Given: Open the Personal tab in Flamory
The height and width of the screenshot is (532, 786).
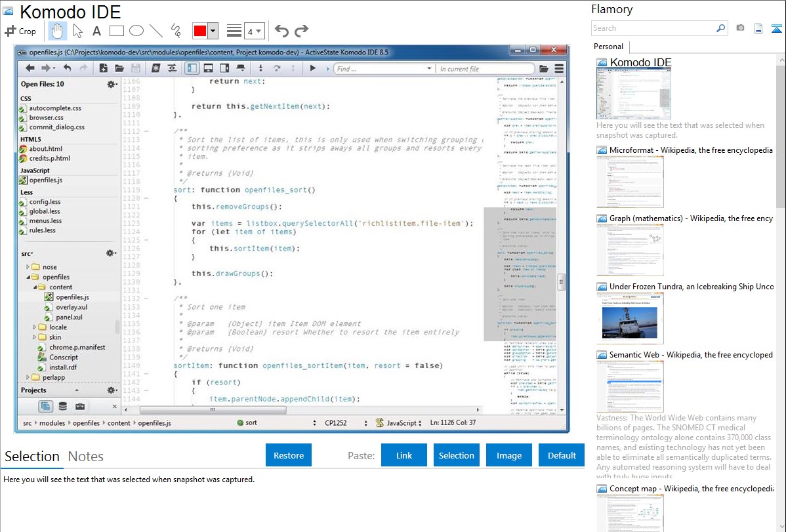Looking at the screenshot, I should point(609,47).
